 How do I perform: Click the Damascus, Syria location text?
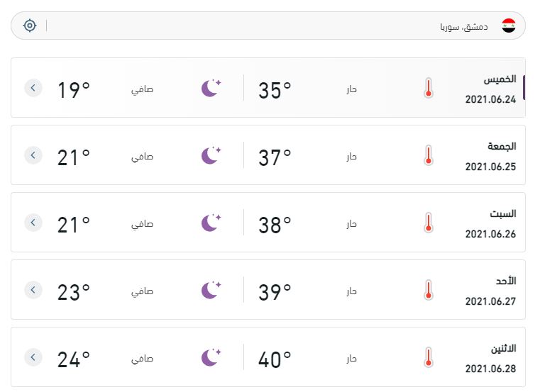(x=464, y=27)
